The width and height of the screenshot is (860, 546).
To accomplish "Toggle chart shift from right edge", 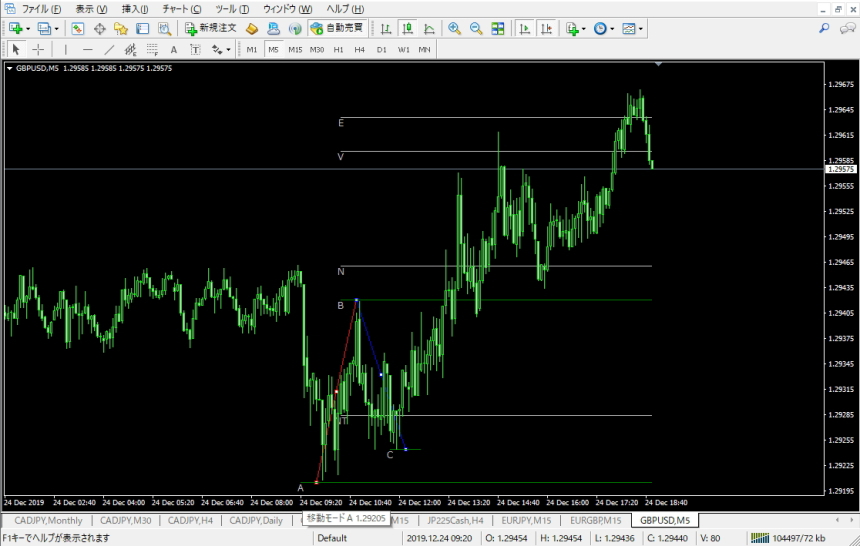I will click(x=546, y=29).
